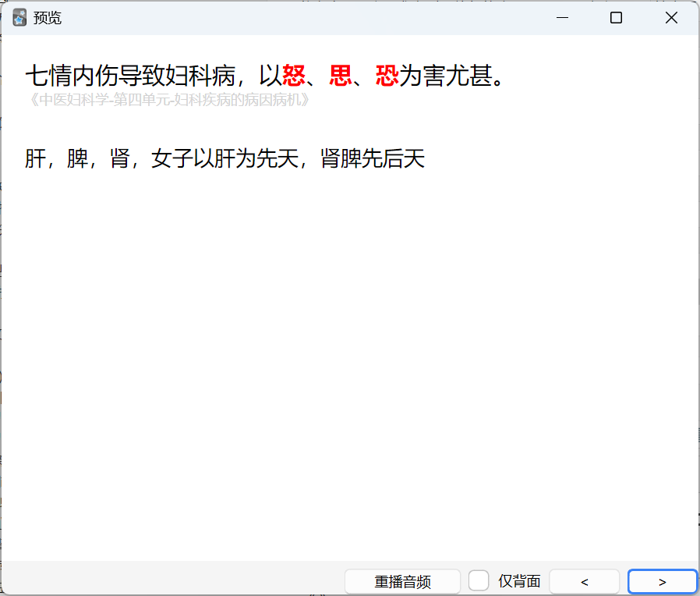Click the 重播音频 button

[402, 582]
